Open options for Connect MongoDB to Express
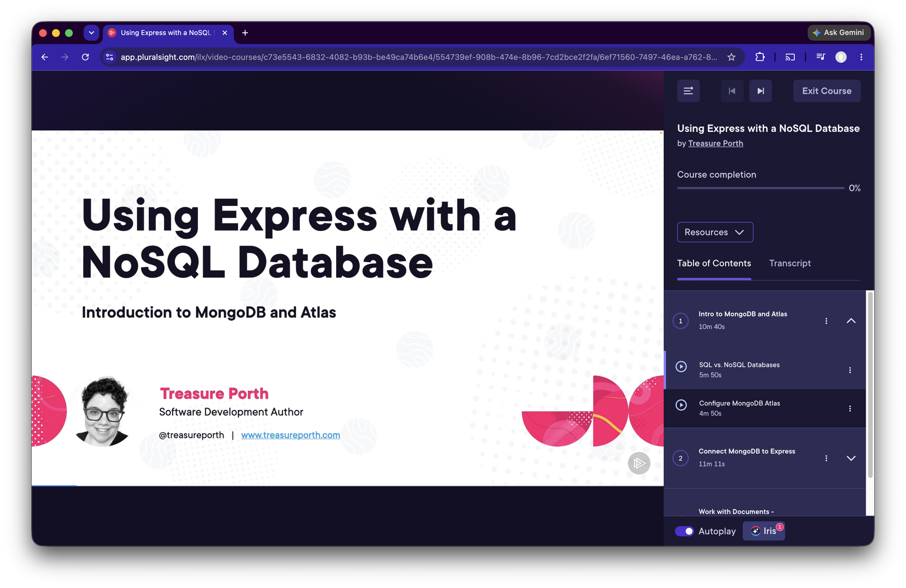Screen dimensions: 906x588 pos(826,458)
